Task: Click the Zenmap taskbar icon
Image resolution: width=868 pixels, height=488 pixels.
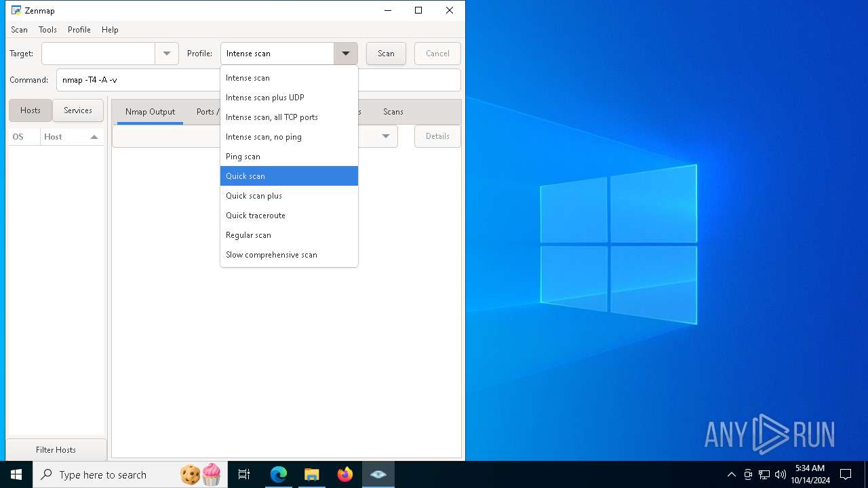Action: pos(378,474)
